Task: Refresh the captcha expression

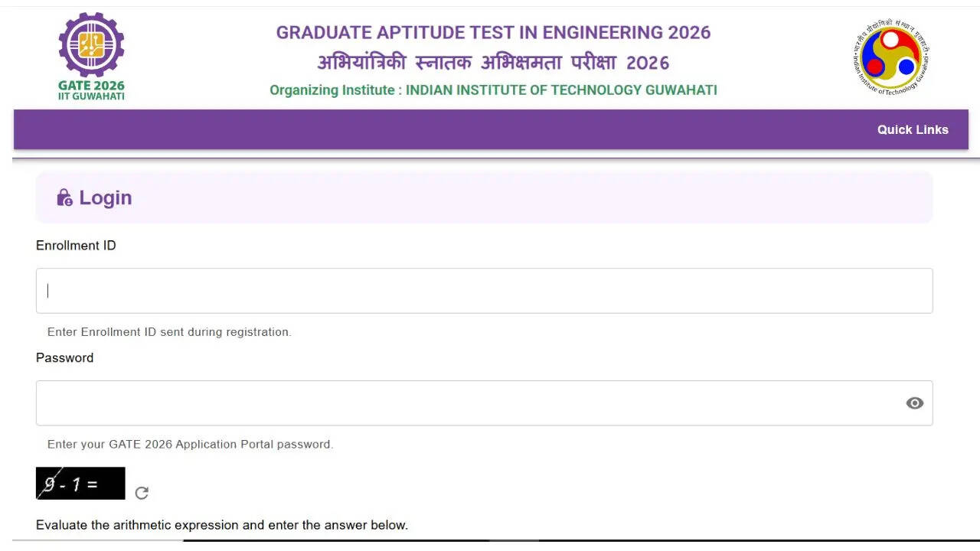Action: (x=142, y=493)
